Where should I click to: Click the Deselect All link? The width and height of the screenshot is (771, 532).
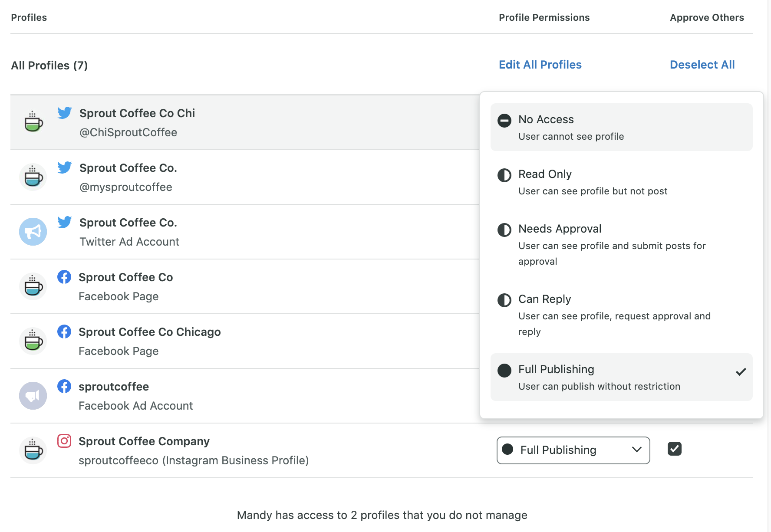(702, 65)
